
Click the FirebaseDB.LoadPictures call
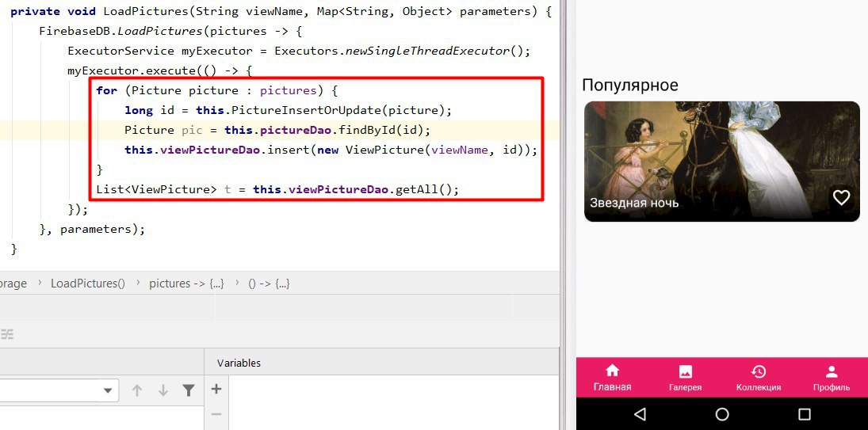[x=121, y=31]
